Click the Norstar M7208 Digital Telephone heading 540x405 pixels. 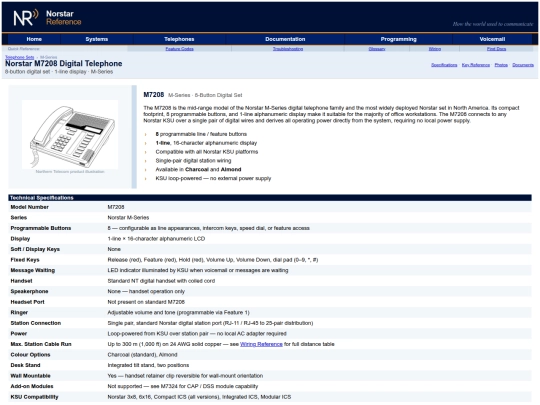click(63, 64)
